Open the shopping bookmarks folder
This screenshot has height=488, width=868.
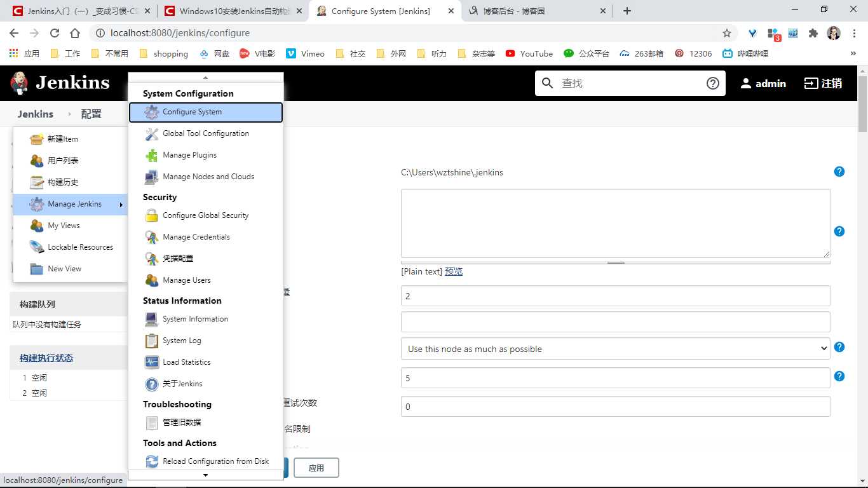pyautogui.click(x=163, y=54)
